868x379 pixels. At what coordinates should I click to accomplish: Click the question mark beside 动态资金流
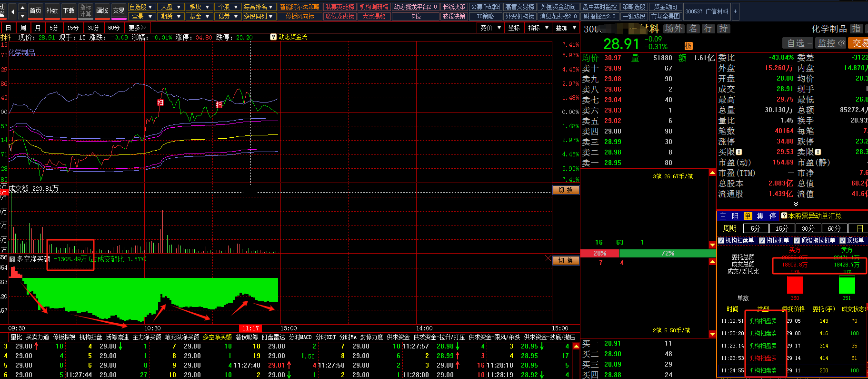click(x=273, y=37)
